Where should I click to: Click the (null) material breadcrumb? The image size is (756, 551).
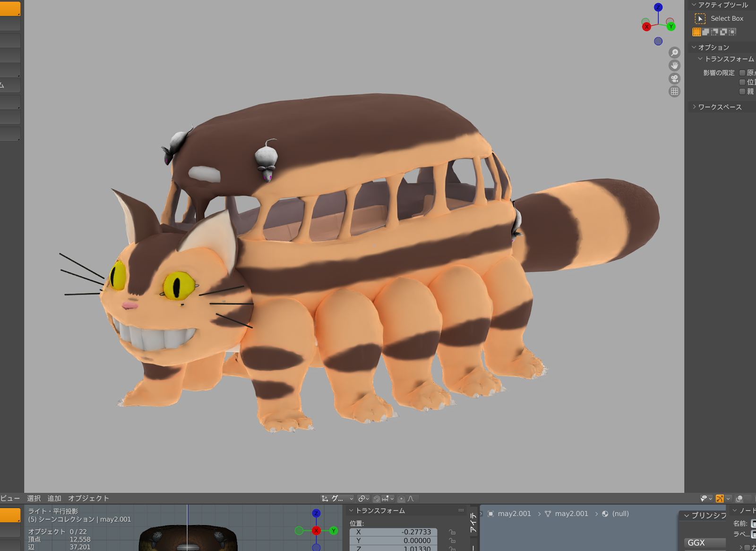pos(615,514)
